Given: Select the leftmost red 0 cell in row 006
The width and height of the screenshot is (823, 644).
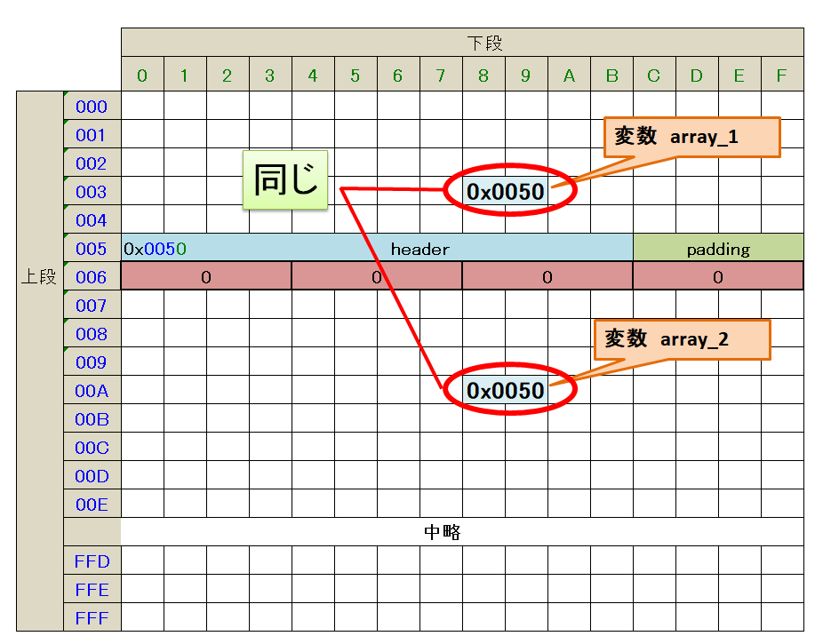Looking at the screenshot, I should coord(205,277).
